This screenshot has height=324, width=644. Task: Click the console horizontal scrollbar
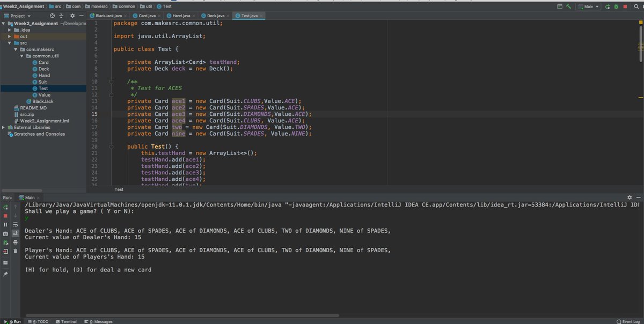182,315
